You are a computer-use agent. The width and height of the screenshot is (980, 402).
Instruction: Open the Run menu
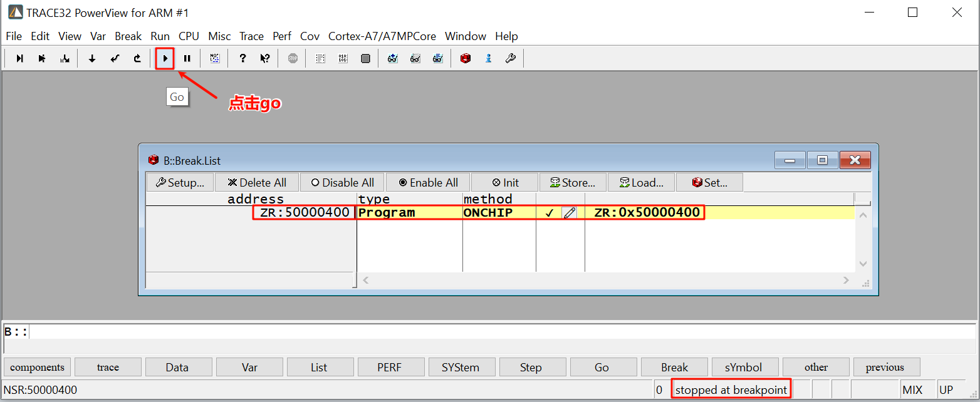click(x=160, y=36)
